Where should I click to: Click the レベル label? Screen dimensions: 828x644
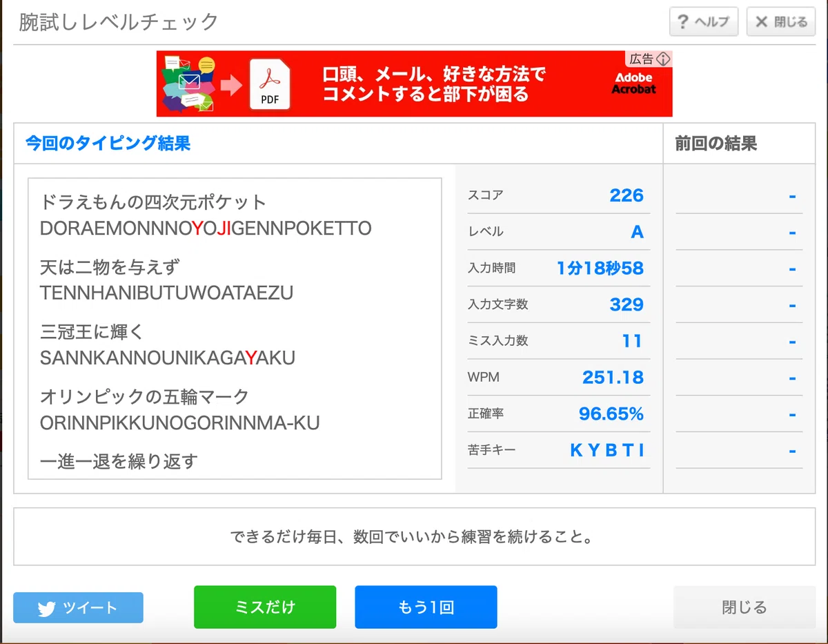point(486,232)
